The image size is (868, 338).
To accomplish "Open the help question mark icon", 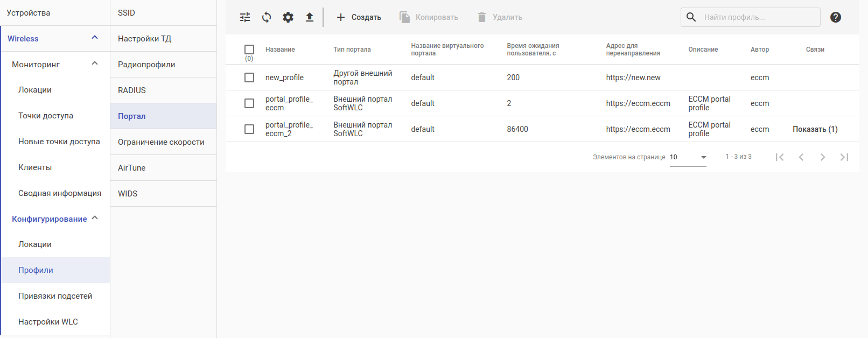I will tap(836, 17).
